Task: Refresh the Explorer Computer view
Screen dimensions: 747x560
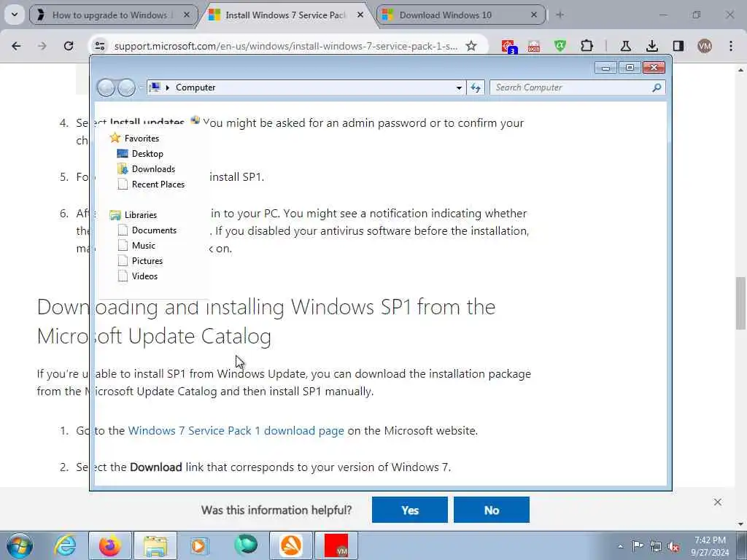Action: click(476, 87)
